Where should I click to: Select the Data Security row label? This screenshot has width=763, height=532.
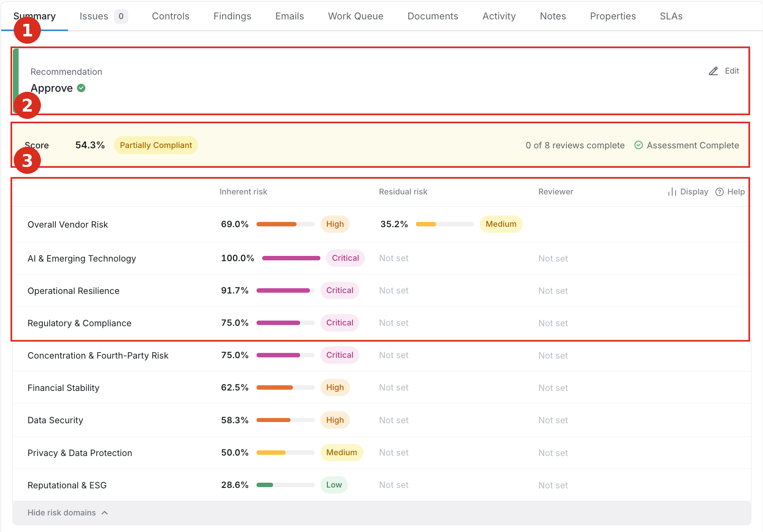click(55, 420)
